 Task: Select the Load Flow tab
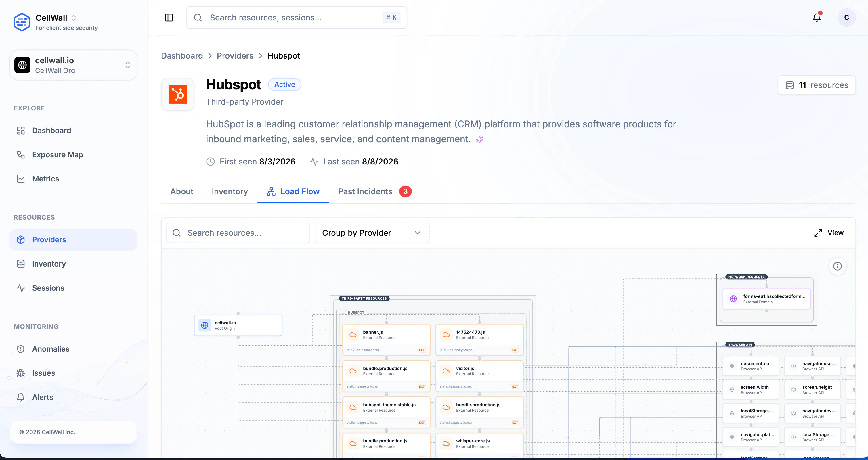[293, 191]
